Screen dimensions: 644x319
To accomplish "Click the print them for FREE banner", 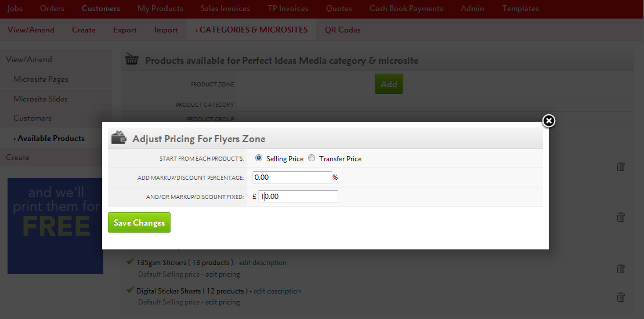I will pos(56,225).
